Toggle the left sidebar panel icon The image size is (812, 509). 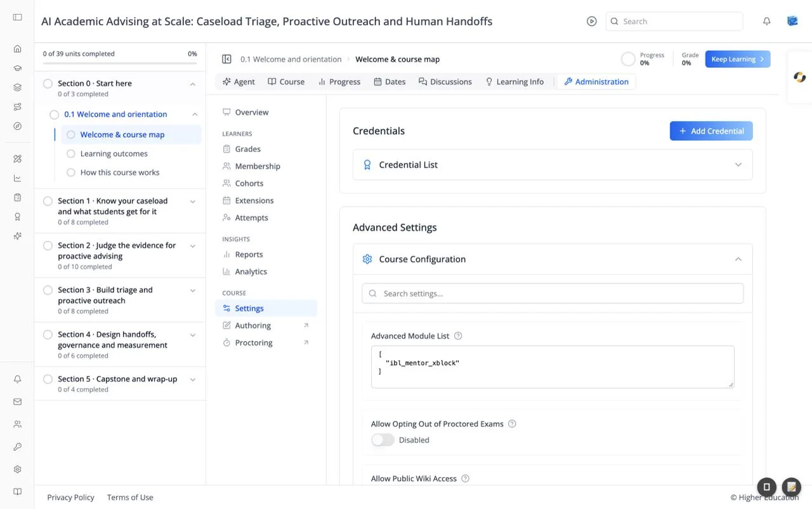pyautogui.click(x=17, y=17)
